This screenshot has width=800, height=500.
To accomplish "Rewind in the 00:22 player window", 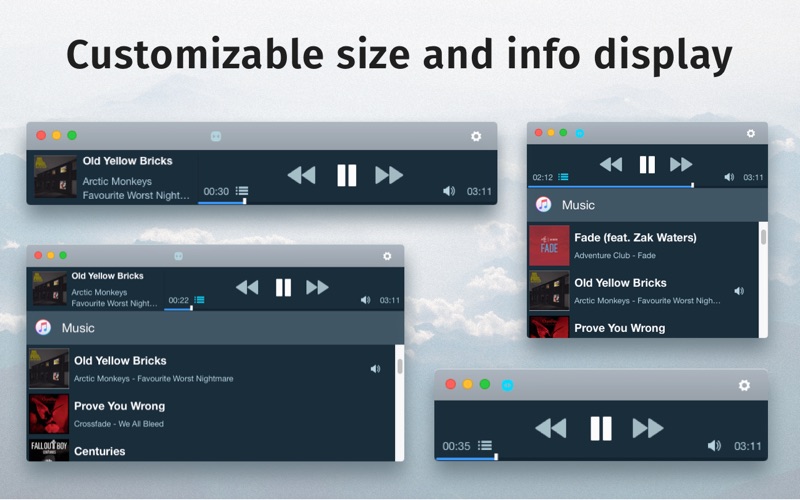I will pyautogui.click(x=247, y=287).
